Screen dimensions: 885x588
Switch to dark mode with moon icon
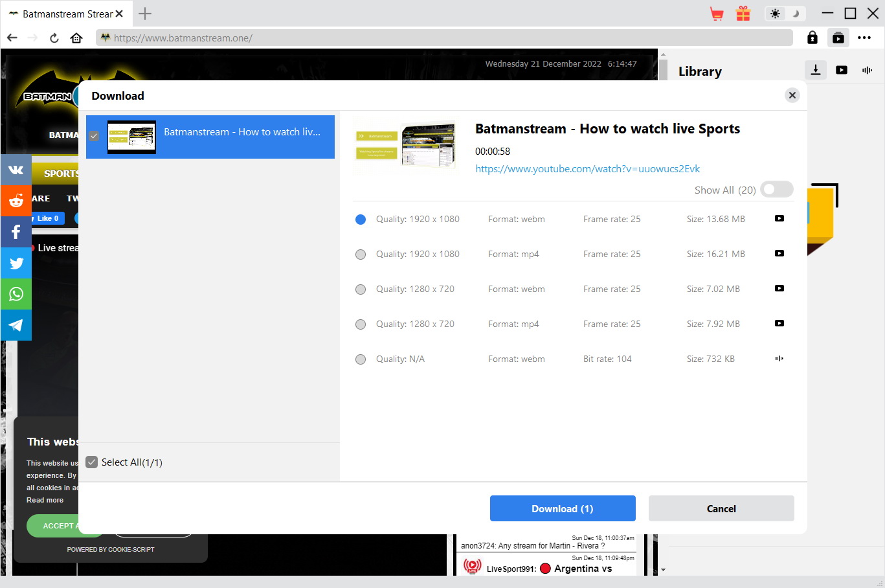point(795,13)
